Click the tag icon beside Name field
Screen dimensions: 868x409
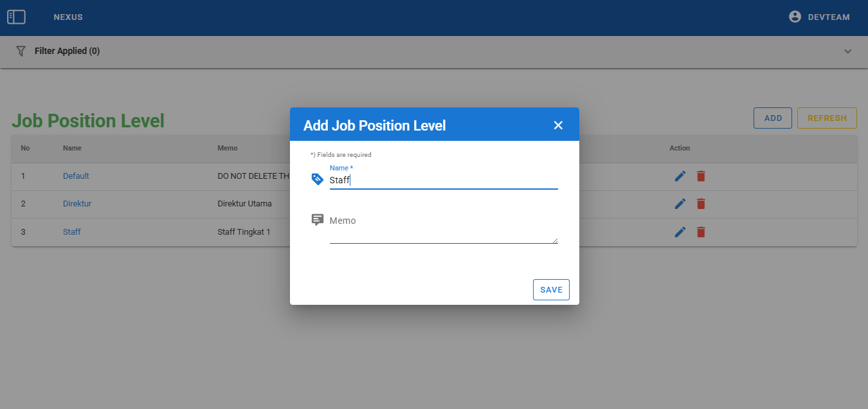pos(317,179)
